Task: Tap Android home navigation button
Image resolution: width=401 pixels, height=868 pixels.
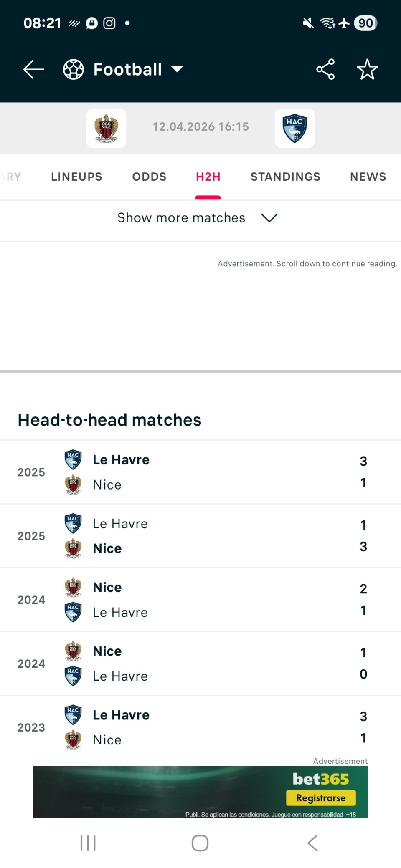Action: tap(200, 843)
